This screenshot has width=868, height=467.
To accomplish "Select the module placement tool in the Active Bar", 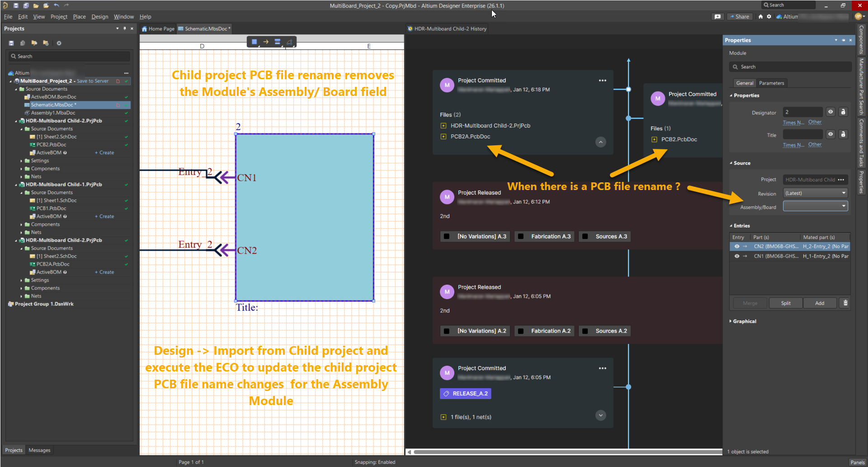I will point(255,42).
